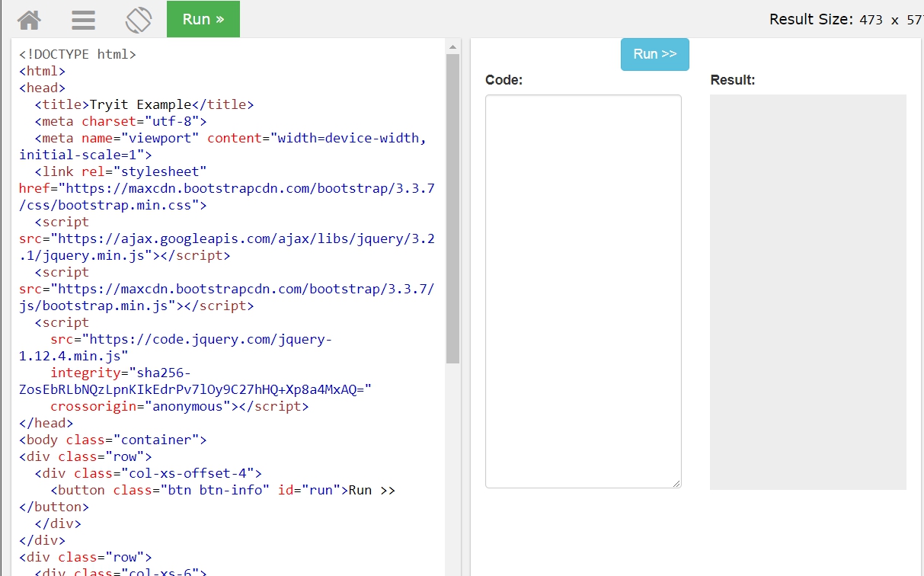
Task: Click the textarea resize handle corner
Action: pos(676,483)
